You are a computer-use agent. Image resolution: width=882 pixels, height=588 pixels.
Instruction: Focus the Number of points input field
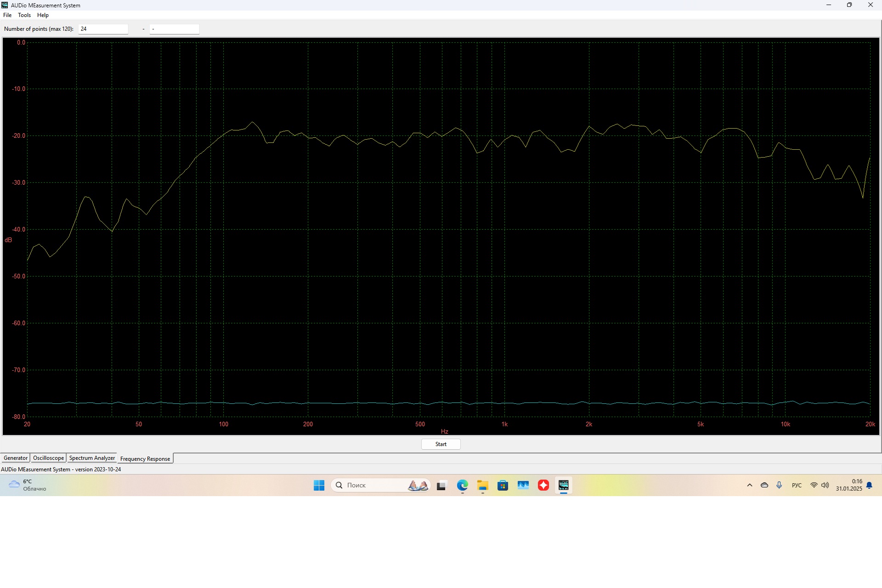click(103, 29)
